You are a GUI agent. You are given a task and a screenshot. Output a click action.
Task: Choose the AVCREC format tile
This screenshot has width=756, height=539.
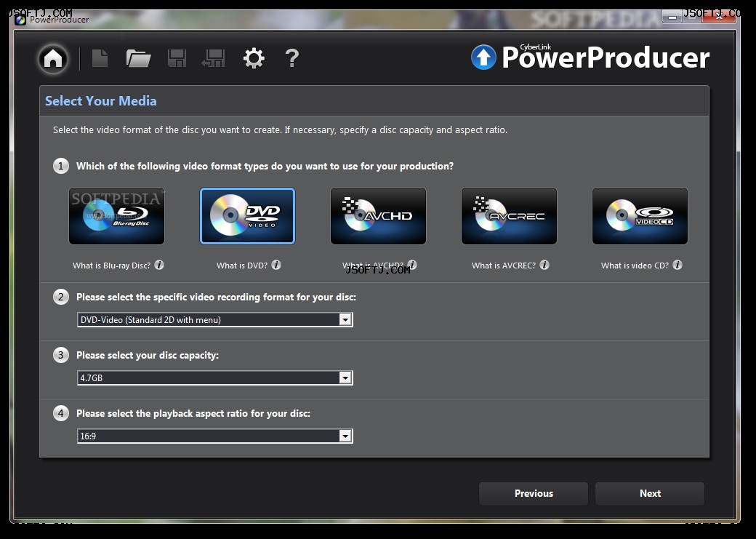point(509,216)
